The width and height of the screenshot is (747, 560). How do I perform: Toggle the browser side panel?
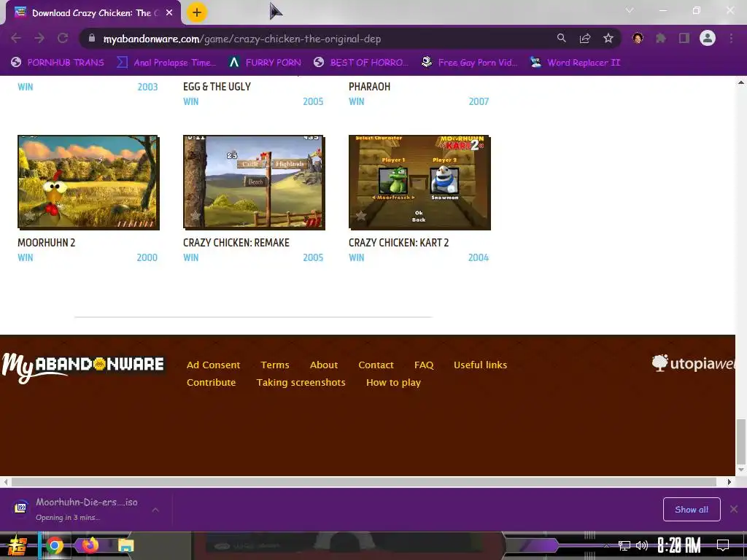point(684,38)
